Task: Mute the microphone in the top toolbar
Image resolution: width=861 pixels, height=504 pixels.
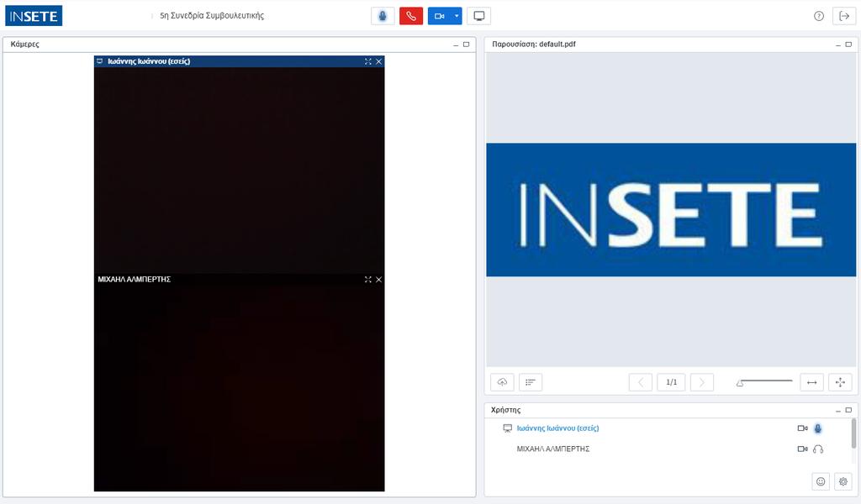Action: (x=383, y=16)
